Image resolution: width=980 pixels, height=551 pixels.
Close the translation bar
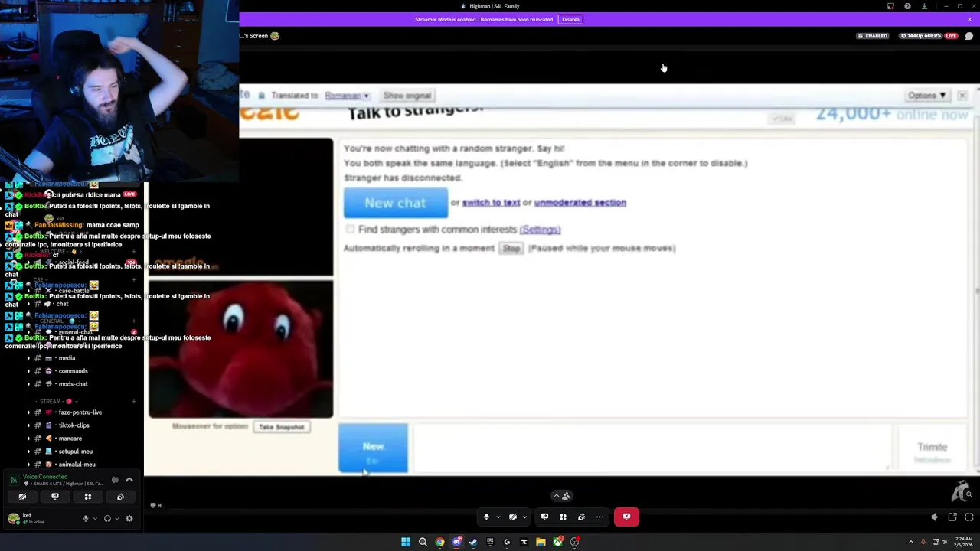point(962,96)
